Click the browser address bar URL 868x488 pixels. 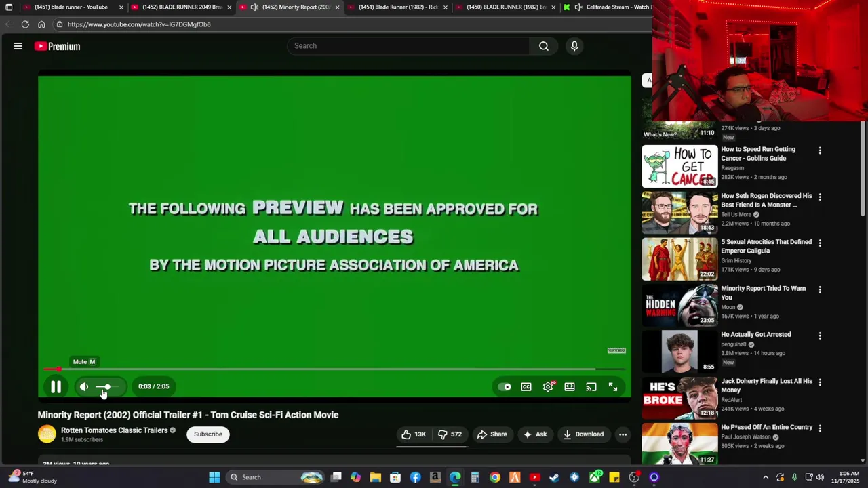pos(139,24)
